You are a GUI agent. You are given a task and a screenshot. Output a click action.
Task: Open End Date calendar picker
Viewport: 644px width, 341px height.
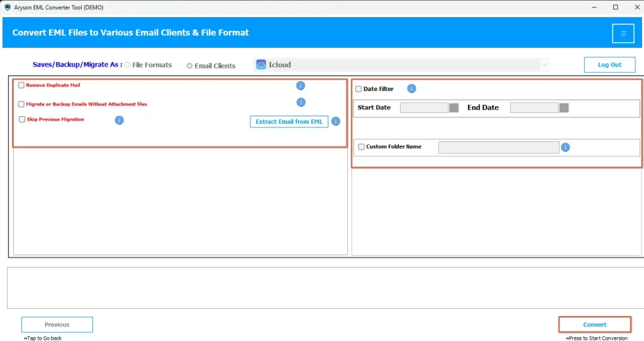pos(564,107)
